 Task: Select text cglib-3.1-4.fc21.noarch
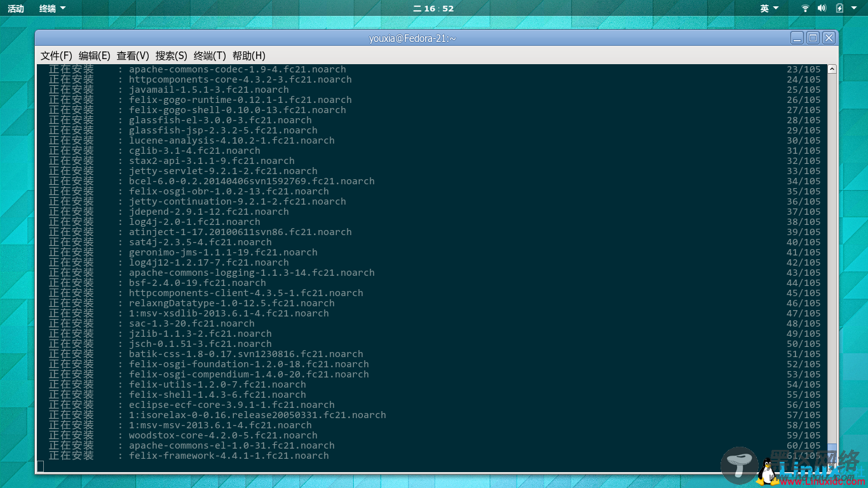(194, 151)
